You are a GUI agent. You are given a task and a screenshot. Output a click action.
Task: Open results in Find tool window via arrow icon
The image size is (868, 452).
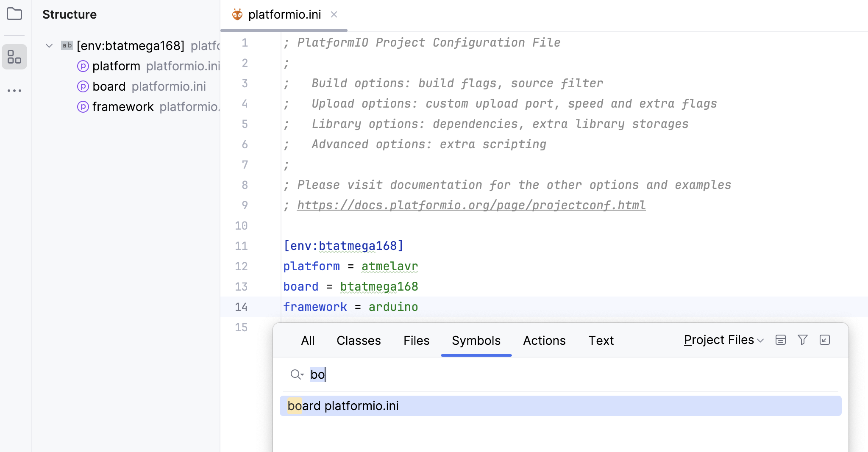click(824, 340)
